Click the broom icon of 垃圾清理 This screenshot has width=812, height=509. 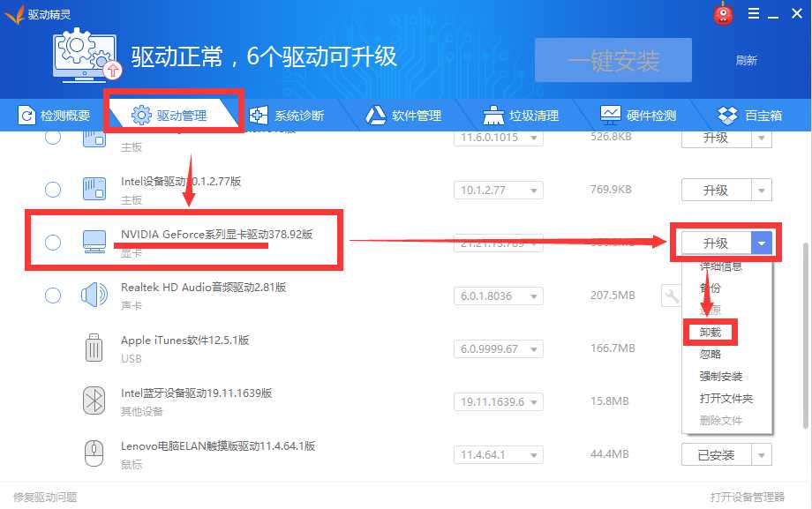(493, 115)
